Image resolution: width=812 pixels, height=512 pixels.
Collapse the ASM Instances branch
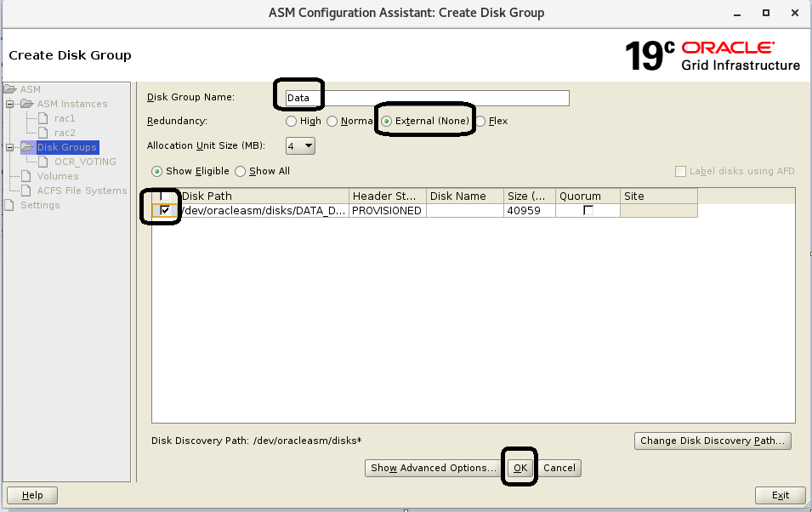click(10, 103)
